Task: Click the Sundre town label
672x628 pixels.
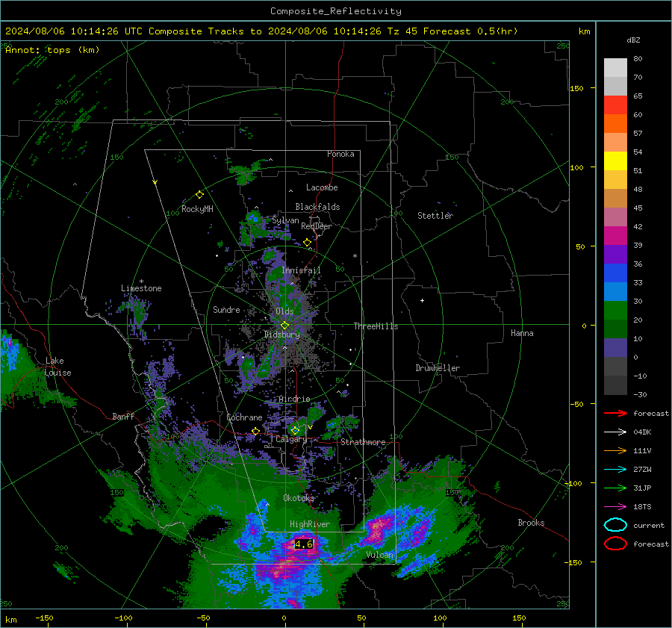Action: coord(226,309)
